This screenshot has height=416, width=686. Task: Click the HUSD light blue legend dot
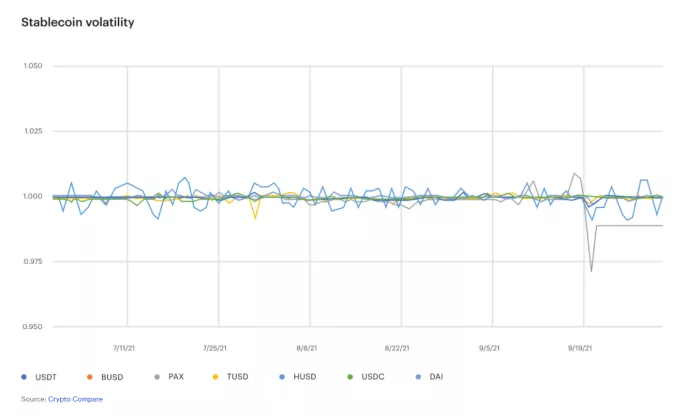282,377
